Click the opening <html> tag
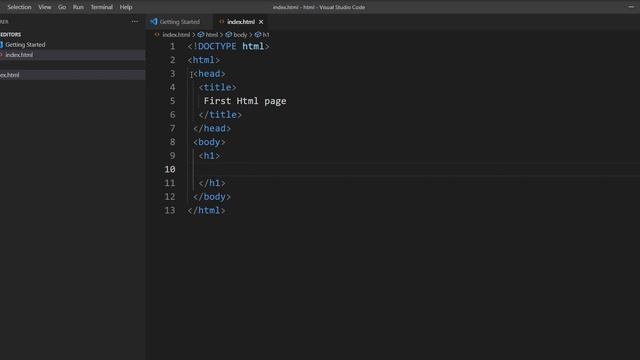Screen dimensions: 640x360 (x=204, y=60)
